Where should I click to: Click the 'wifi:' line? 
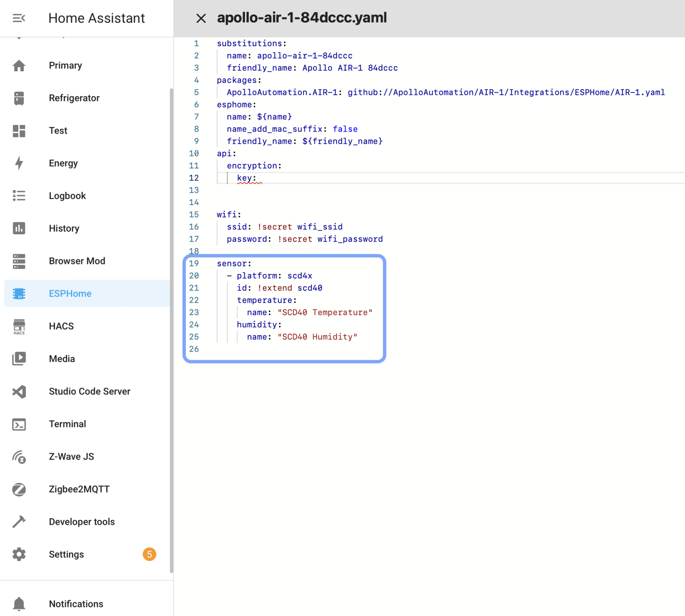pos(229,215)
